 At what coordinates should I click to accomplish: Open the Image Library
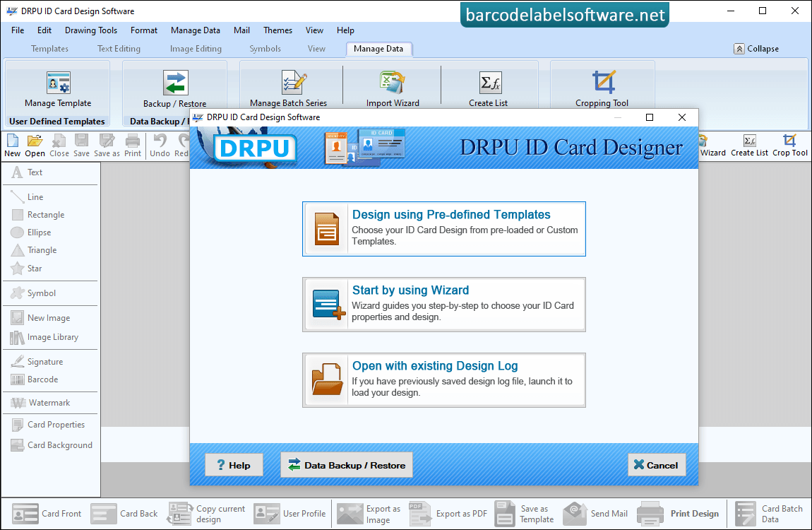[44, 337]
